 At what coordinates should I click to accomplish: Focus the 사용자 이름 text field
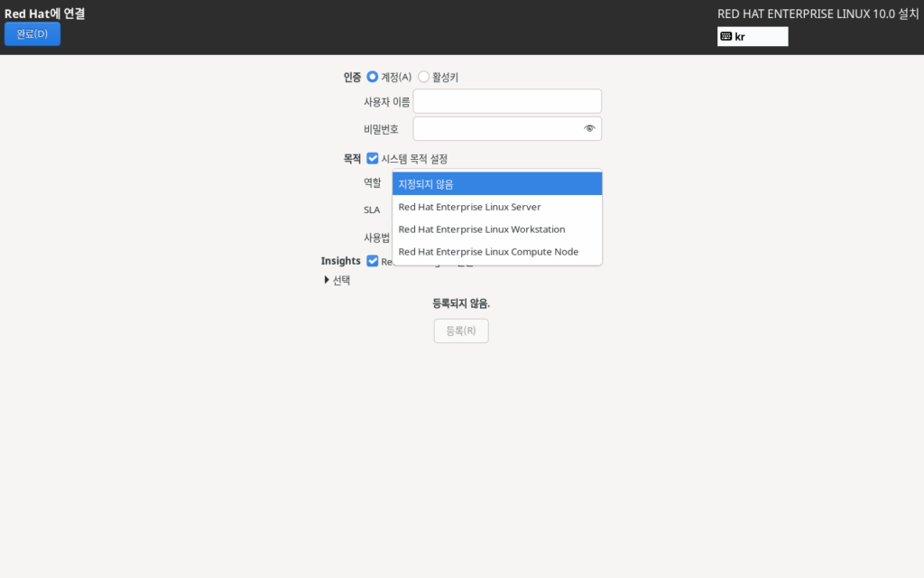(506, 101)
